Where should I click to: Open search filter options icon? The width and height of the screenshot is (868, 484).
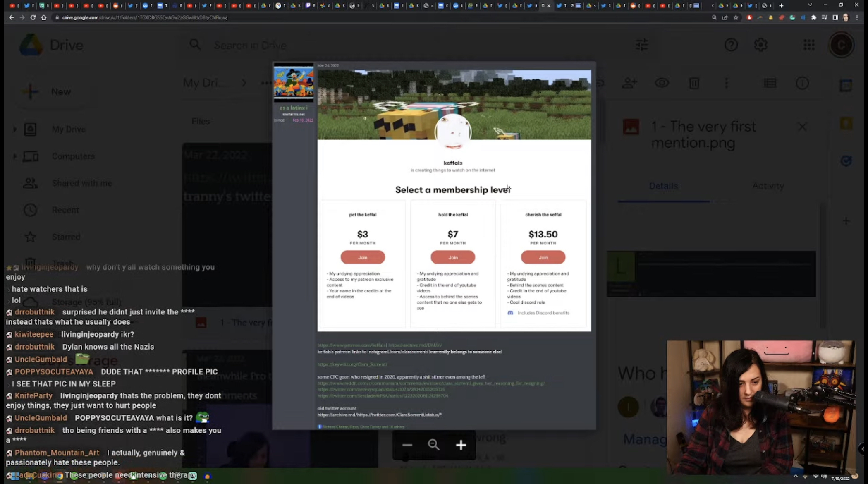[642, 45]
